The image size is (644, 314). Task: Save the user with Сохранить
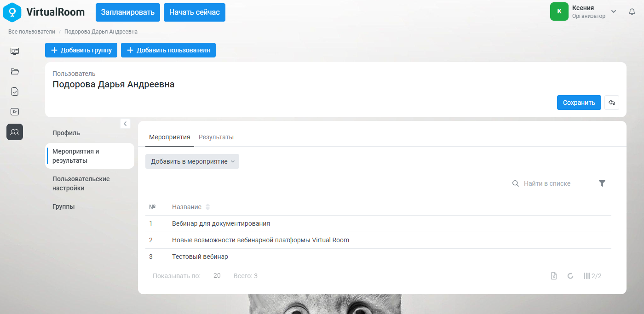point(579,103)
